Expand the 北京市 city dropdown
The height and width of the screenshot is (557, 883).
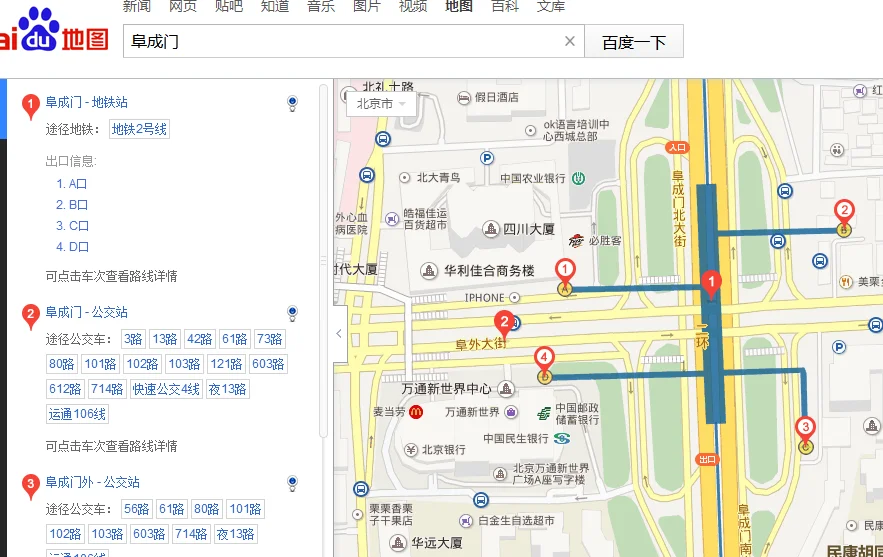click(x=381, y=104)
